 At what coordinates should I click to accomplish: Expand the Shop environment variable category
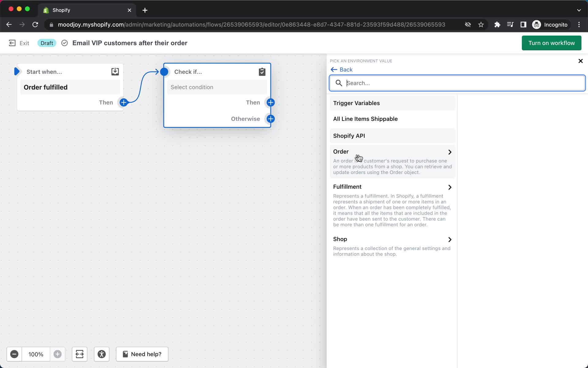[x=450, y=239]
